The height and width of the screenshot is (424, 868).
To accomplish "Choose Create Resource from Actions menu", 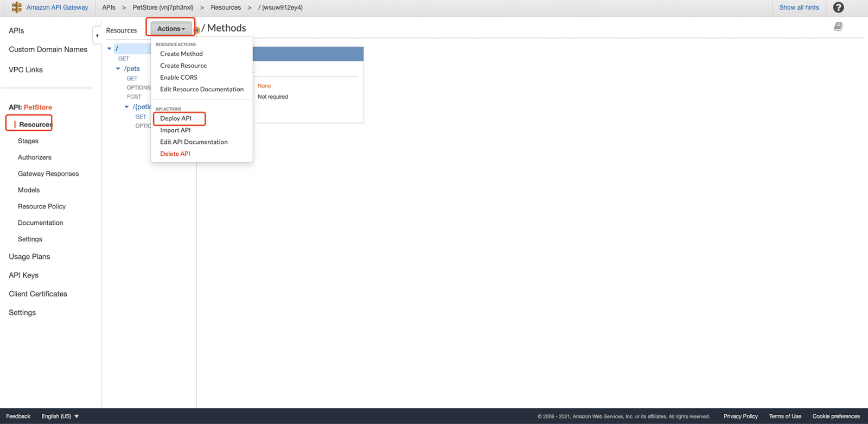I will pos(183,66).
